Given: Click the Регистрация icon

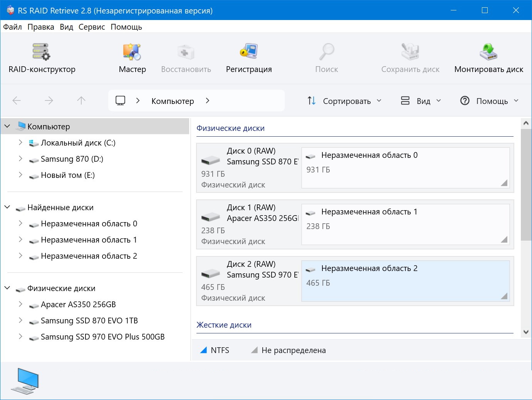Looking at the screenshot, I should pyautogui.click(x=248, y=52).
